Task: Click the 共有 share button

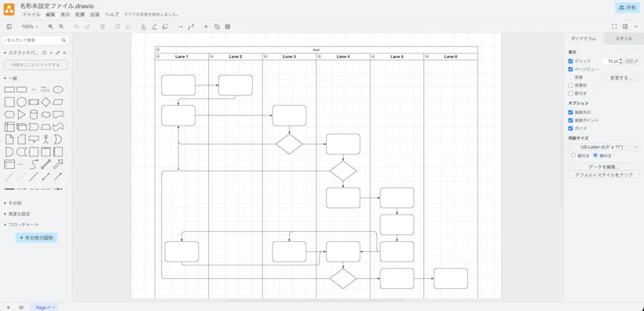Action: click(x=627, y=8)
